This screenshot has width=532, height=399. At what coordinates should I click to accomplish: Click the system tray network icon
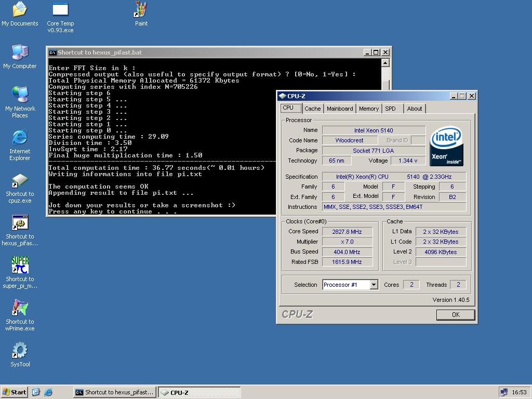[x=504, y=392]
